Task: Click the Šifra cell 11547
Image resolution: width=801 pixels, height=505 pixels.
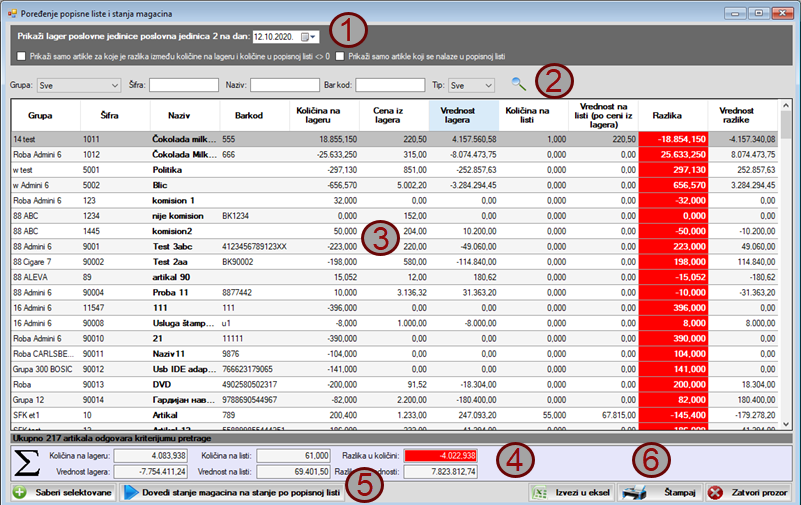Action: point(115,308)
